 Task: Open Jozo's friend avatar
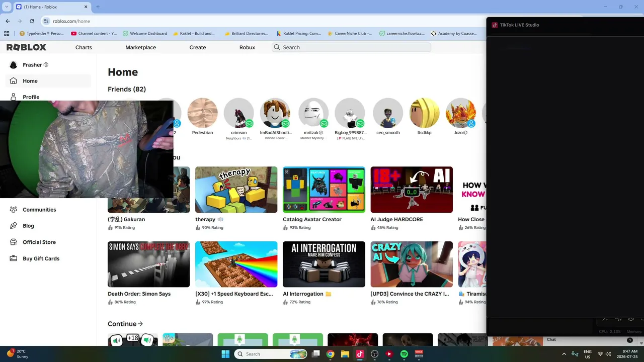tap(460, 113)
